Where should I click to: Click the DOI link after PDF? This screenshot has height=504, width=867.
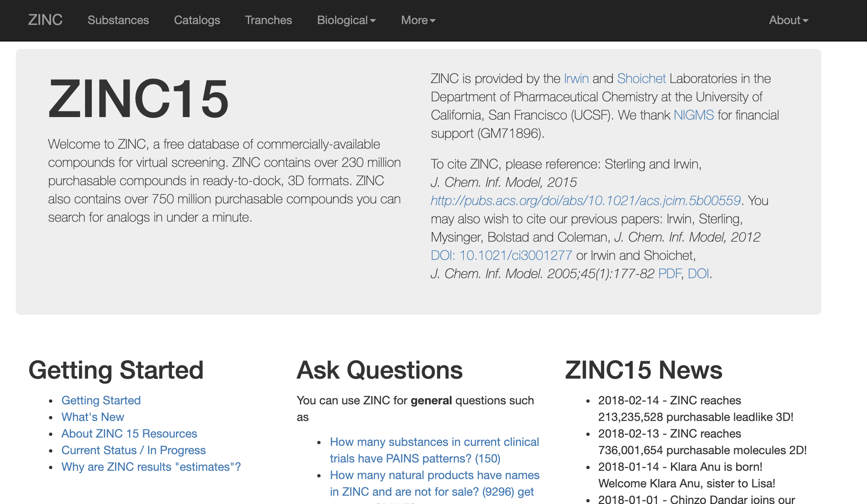[x=698, y=274]
